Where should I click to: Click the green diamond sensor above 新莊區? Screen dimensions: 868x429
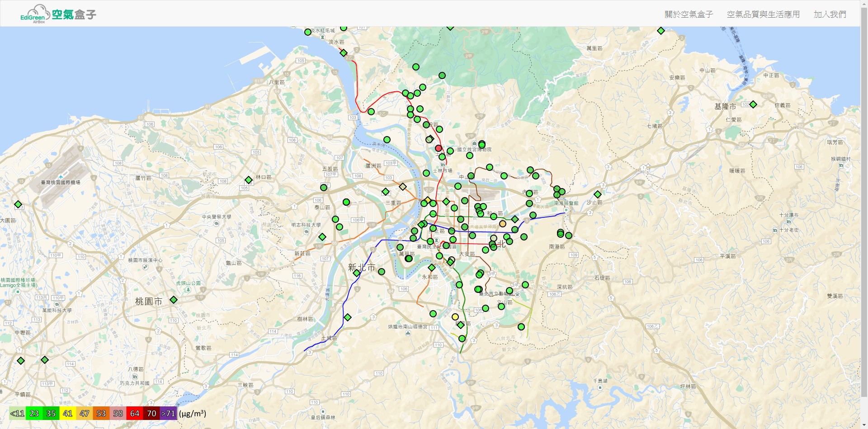(x=322, y=237)
